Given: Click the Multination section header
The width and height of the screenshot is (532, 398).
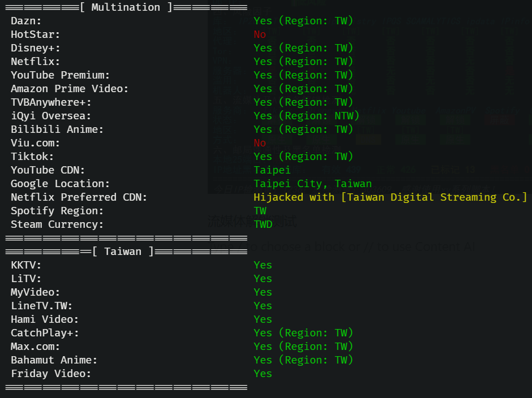Looking at the screenshot, I should (126, 7).
